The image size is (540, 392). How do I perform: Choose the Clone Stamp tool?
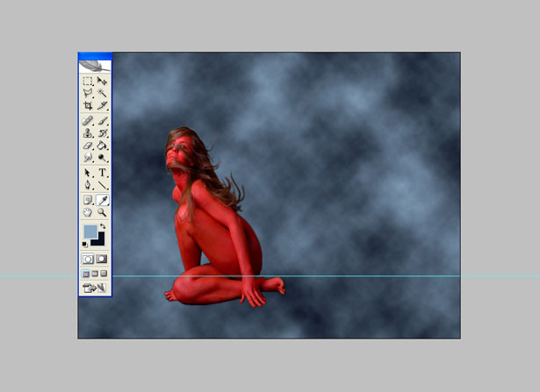[88, 133]
